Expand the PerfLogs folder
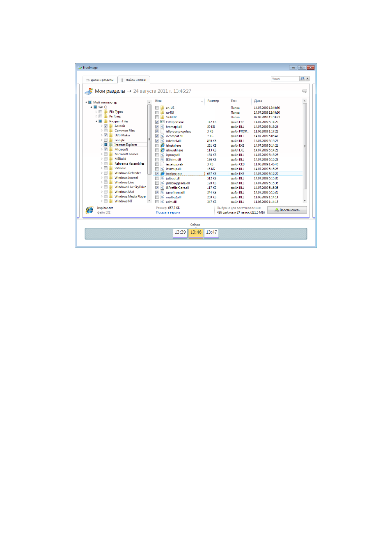 tap(96, 116)
